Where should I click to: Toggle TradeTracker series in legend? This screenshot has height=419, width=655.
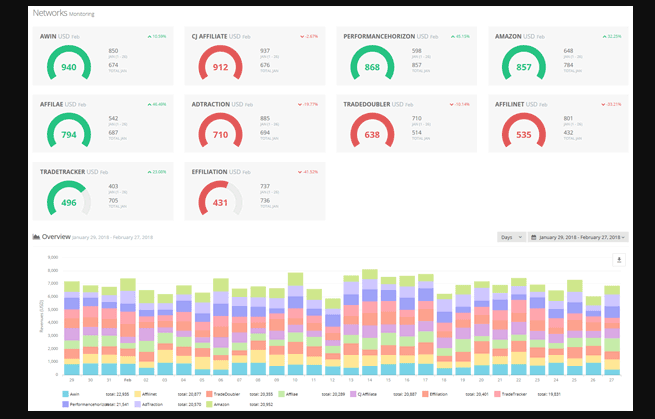coord(498,394)
